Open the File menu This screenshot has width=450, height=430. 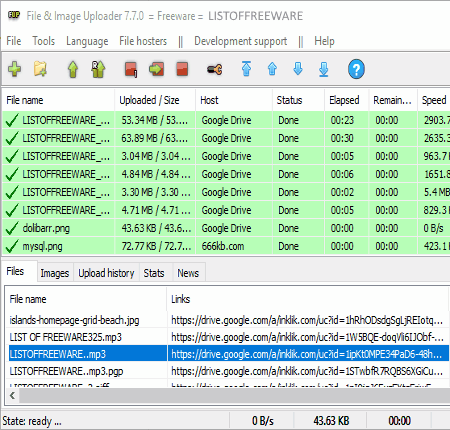coord(14,41)
